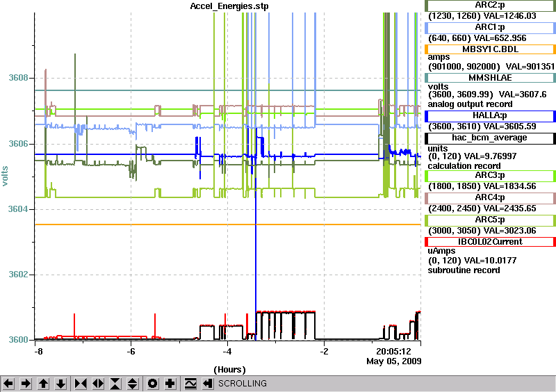Click the IBC0L02Current value VAL=10.0177
The height and width of the screenshot is (392, 556).
491,261
